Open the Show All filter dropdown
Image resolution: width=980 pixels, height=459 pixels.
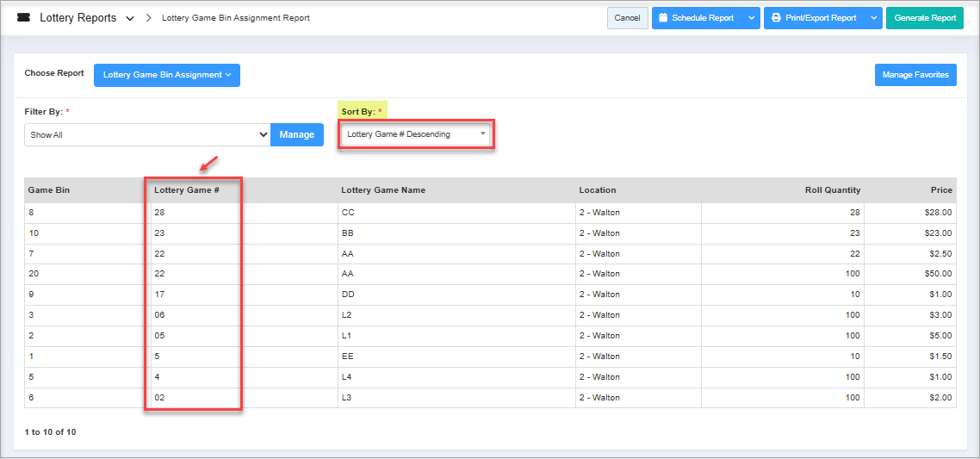click(x=147, y=135)
